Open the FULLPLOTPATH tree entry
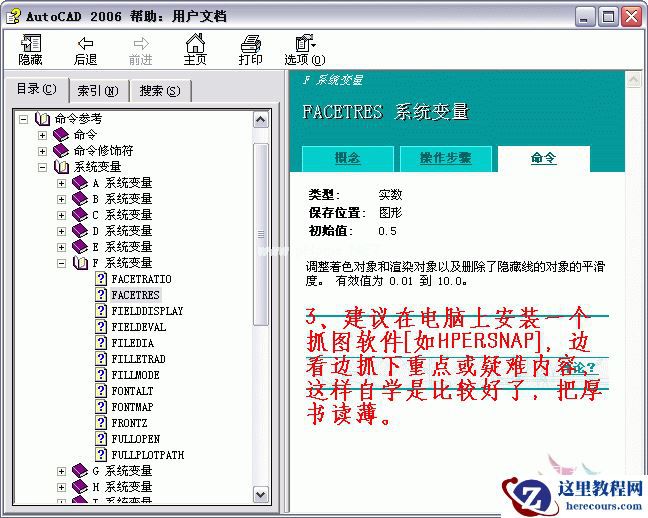The height and width of the screenshot is (518, 648). 148,455
